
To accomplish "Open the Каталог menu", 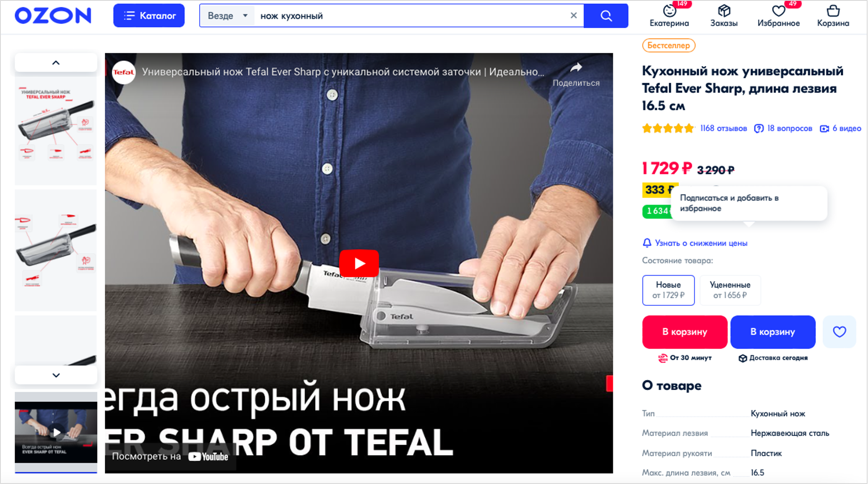I will pos(149,16).
